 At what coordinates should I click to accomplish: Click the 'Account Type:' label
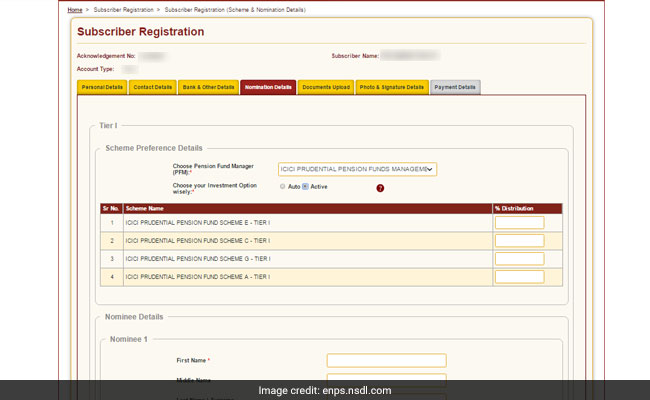(95, 69)
